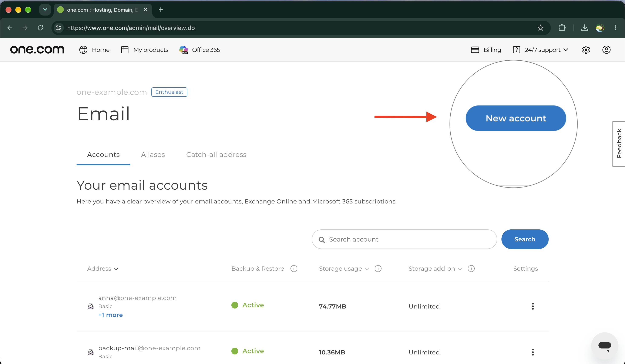
Task: Open the browser extensions icon
Action: point(562,28)
